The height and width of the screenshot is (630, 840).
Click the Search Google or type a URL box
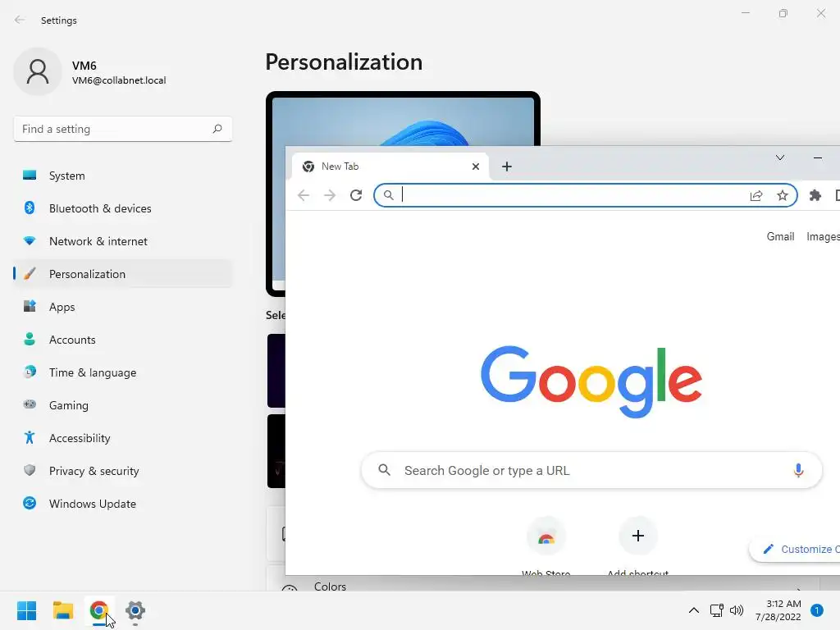(591, 470)
